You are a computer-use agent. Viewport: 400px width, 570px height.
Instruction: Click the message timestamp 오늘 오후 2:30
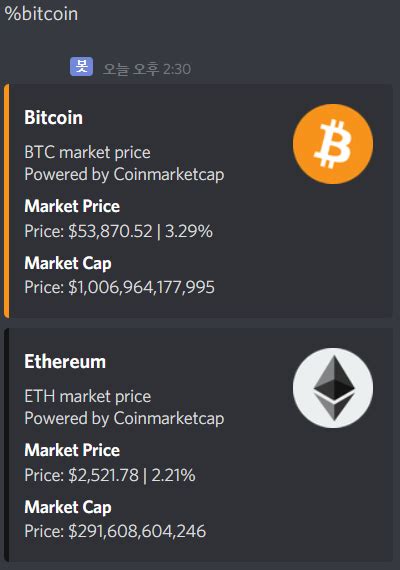click(147, 69)
